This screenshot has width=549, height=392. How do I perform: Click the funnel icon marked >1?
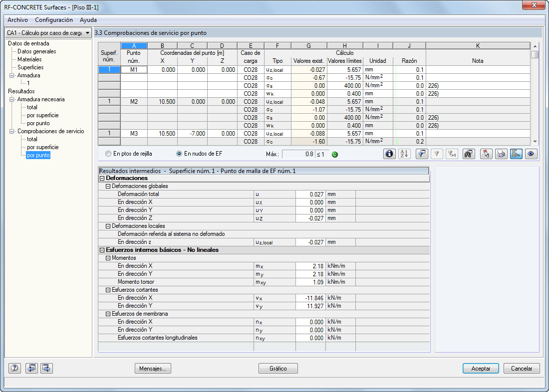click(452, 154)
